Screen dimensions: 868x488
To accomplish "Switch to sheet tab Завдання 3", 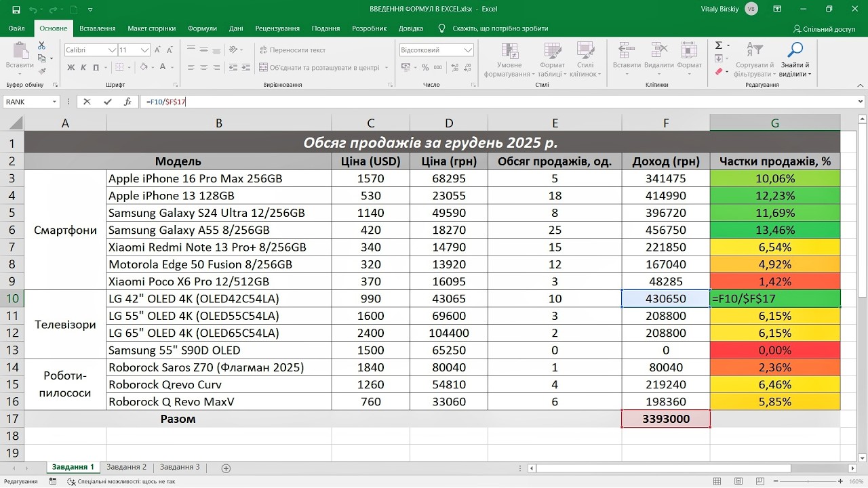I will point(180,467).
